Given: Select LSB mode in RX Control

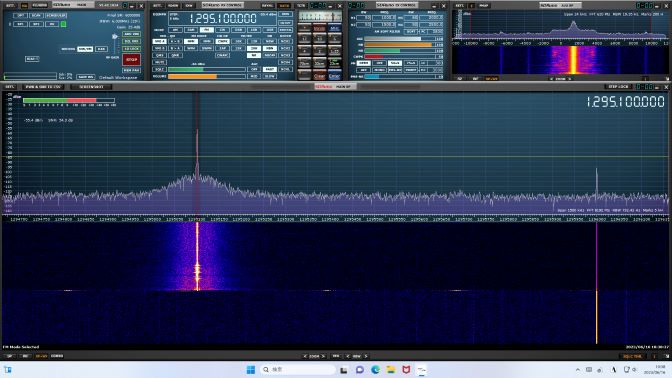Looking at the screenshot, I should point(254,30).
